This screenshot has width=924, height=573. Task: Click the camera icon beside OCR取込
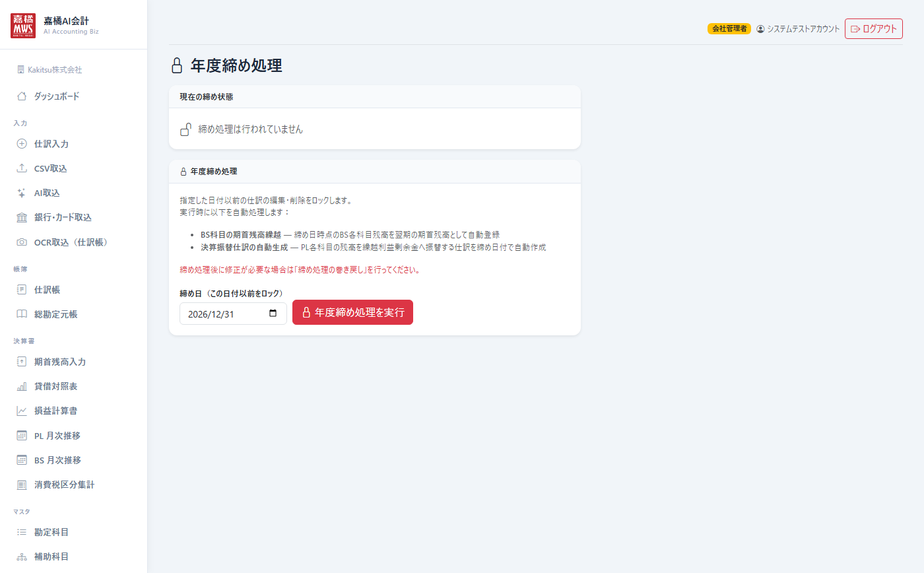tap(22, 242)
